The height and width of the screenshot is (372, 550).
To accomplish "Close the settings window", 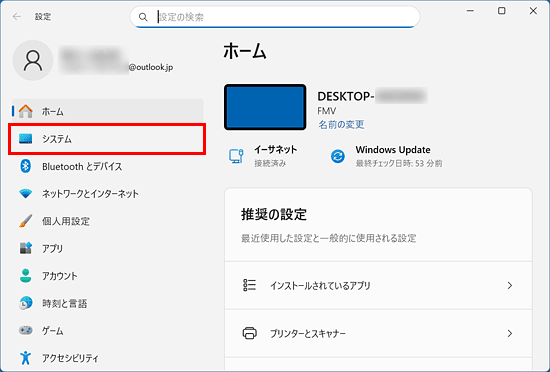I will tap(533, 11).
